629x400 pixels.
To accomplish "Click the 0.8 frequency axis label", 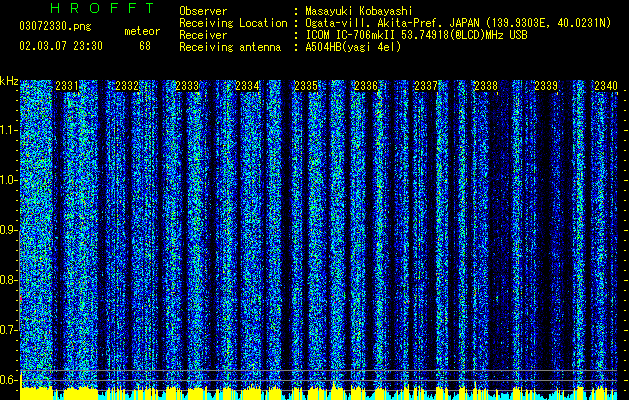I will pyautogui.click(x=9, y=280).
